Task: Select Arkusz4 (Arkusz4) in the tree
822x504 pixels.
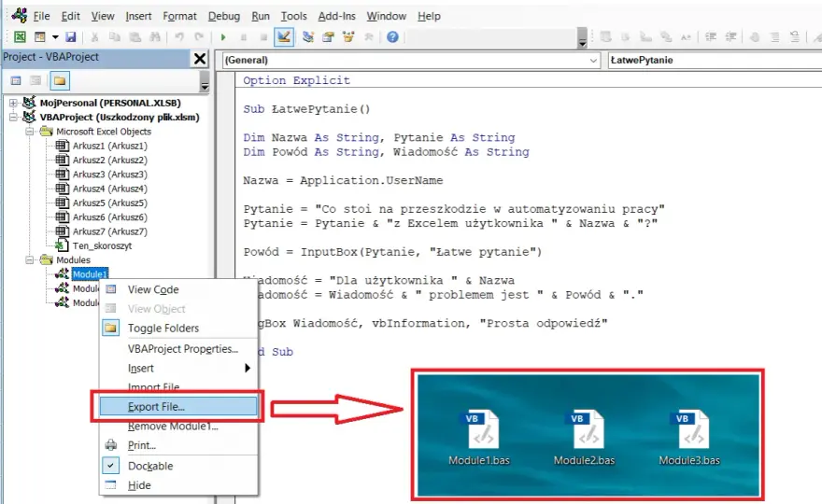Action: point(109,189)
